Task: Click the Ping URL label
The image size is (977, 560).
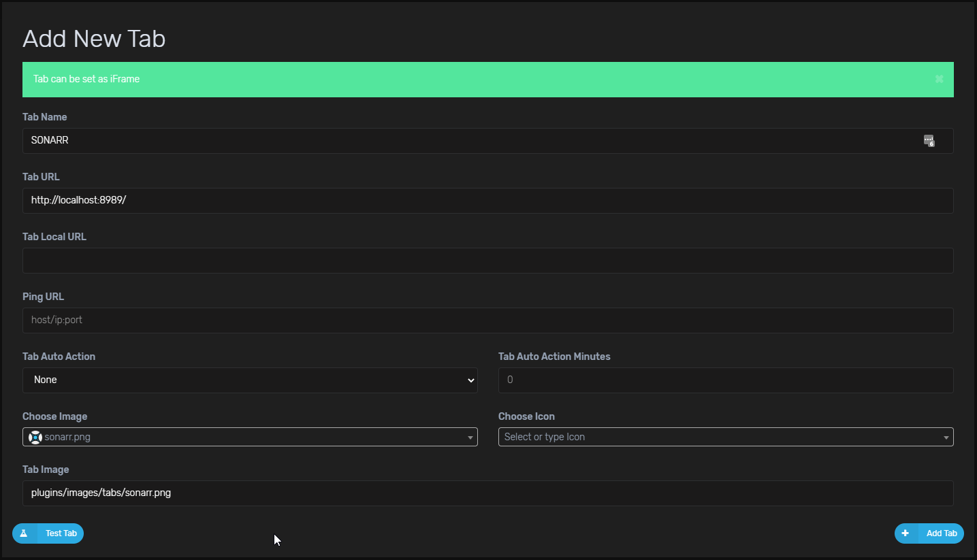Action: coord(43,297)
